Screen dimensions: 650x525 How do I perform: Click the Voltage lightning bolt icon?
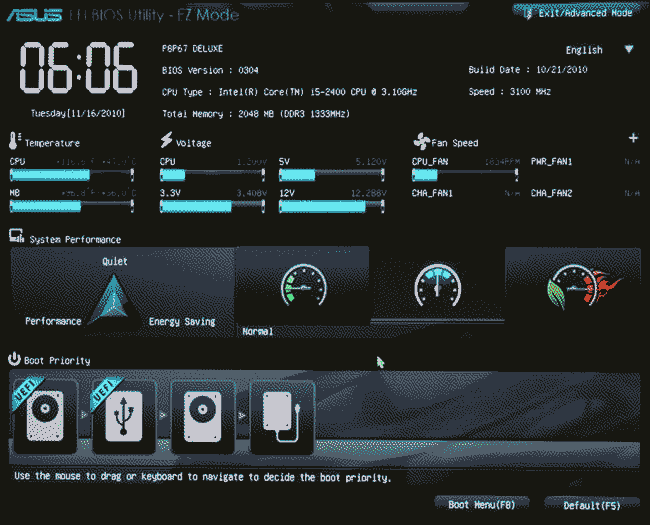click(x=166, y=140)
